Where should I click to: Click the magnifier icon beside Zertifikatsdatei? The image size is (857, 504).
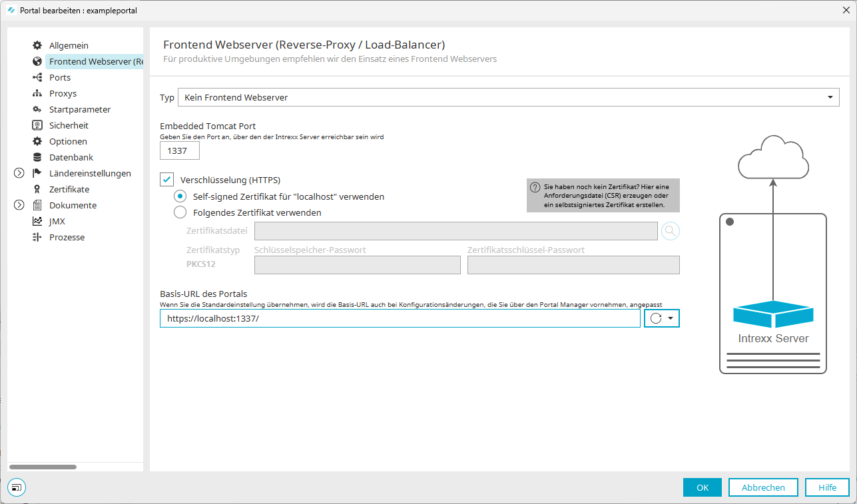coord(671,231)
